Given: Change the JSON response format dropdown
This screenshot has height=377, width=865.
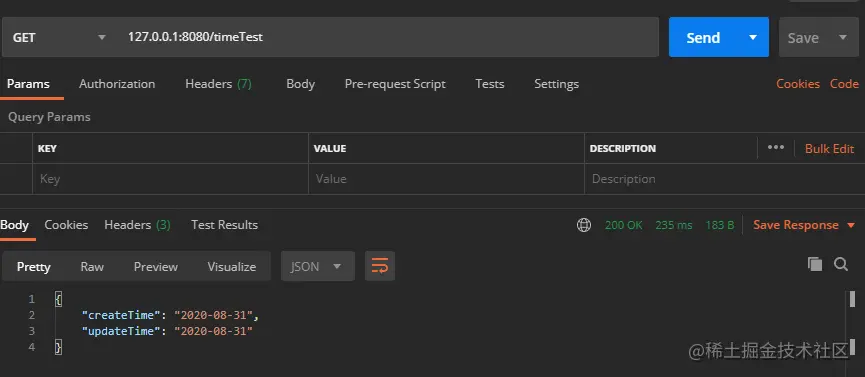Looking at the screenshot, I should pyautogui.click(x=318, y=267).
